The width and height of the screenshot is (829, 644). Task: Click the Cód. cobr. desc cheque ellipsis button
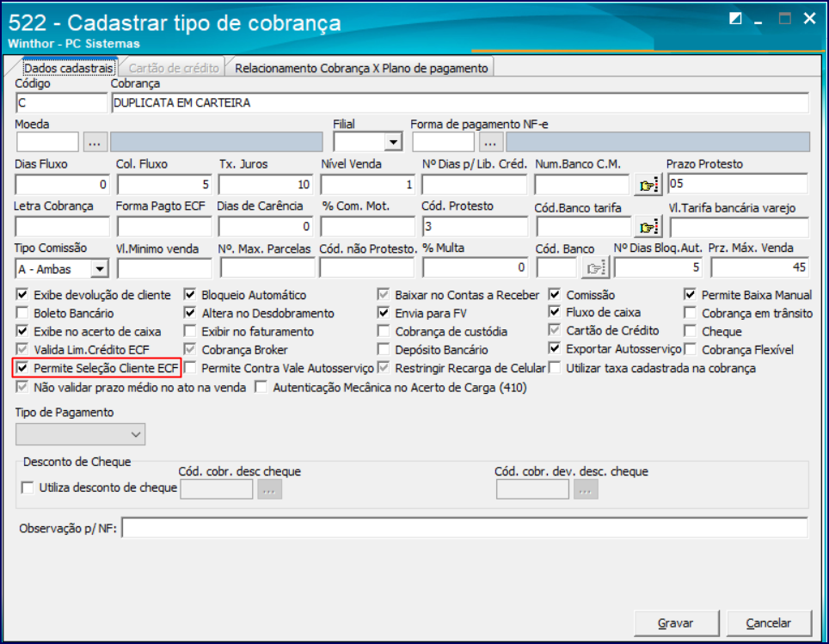click(269, 489)
